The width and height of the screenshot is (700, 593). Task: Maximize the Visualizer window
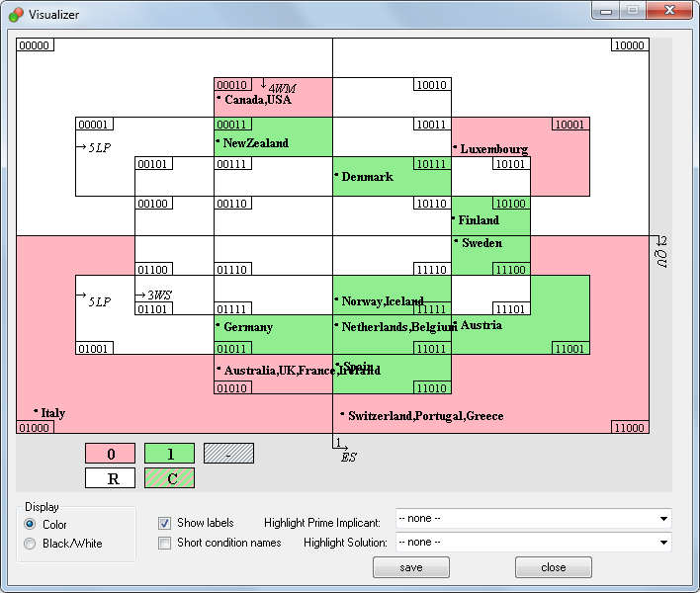[632, 10]
